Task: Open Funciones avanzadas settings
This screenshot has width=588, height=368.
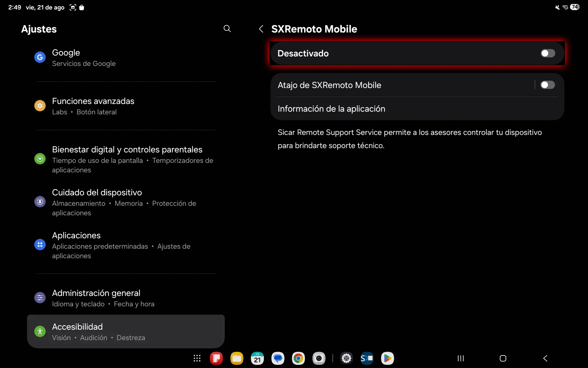Action: click(x=126, y=106)
